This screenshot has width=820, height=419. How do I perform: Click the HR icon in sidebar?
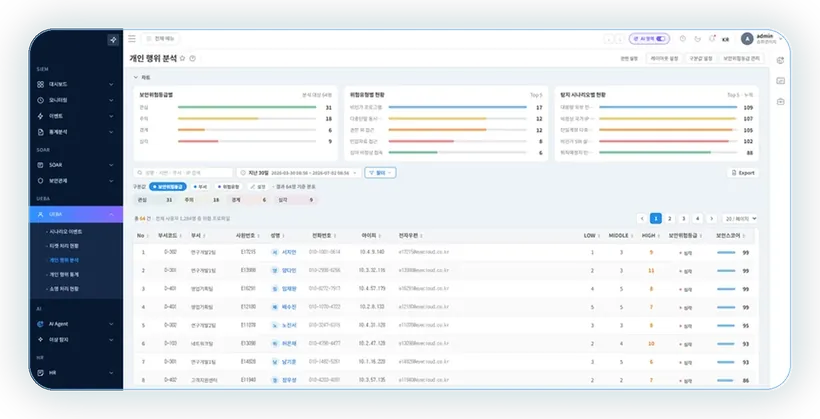[40, 373]
